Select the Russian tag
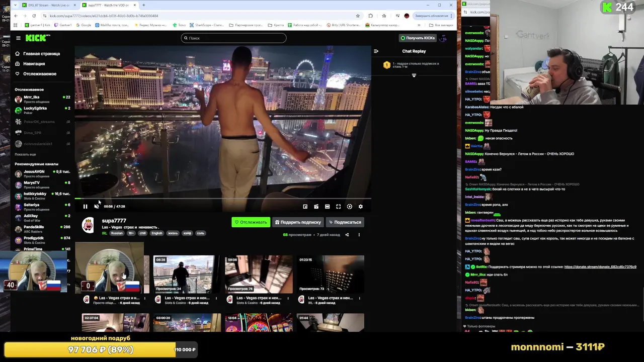 click(x=117, y=233)
